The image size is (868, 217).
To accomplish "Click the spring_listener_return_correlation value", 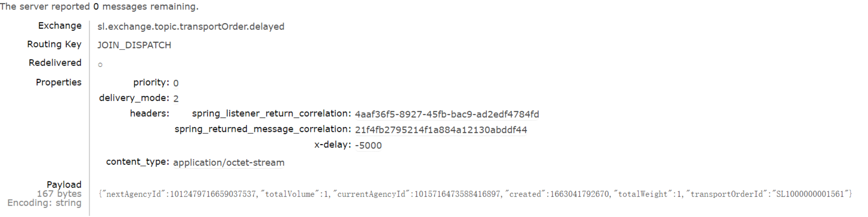I will click(x=447, y=114).
